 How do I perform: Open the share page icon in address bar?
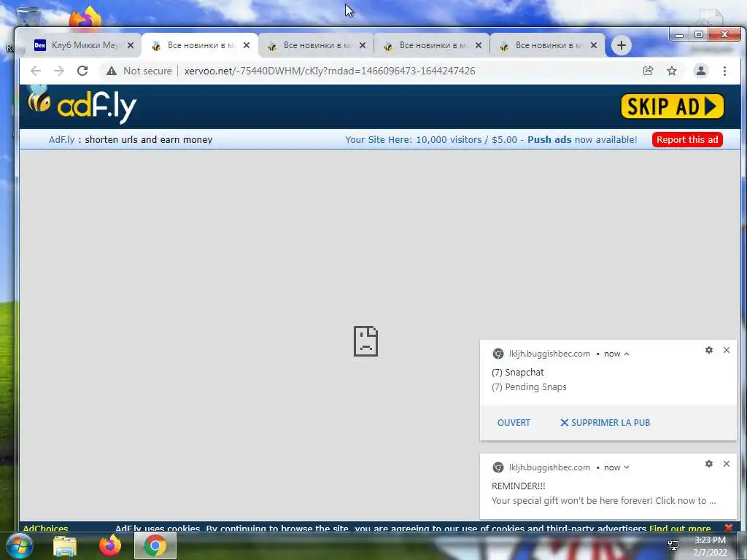[648, 71]
